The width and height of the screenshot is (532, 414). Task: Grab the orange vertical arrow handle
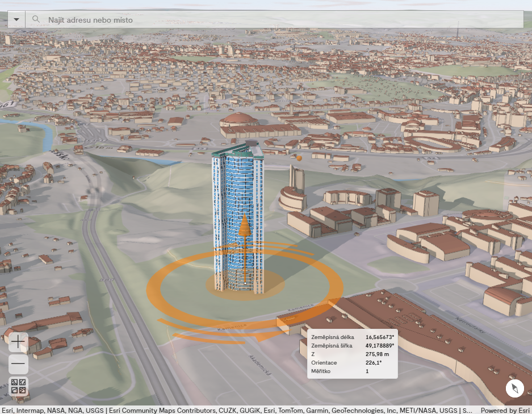[244, 227]
